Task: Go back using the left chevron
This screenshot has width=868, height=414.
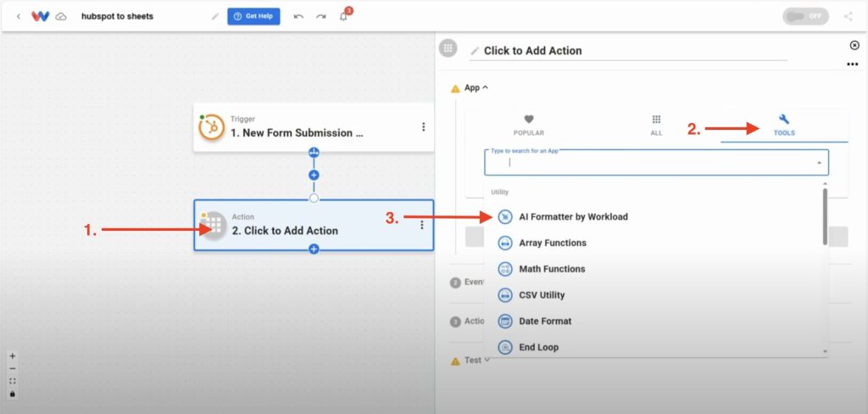Action: pos(19,16)
